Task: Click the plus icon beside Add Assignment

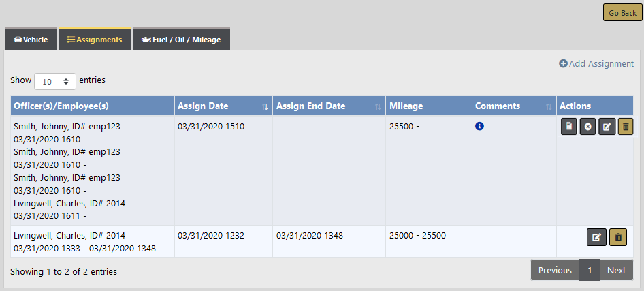Action: (563, 63)
